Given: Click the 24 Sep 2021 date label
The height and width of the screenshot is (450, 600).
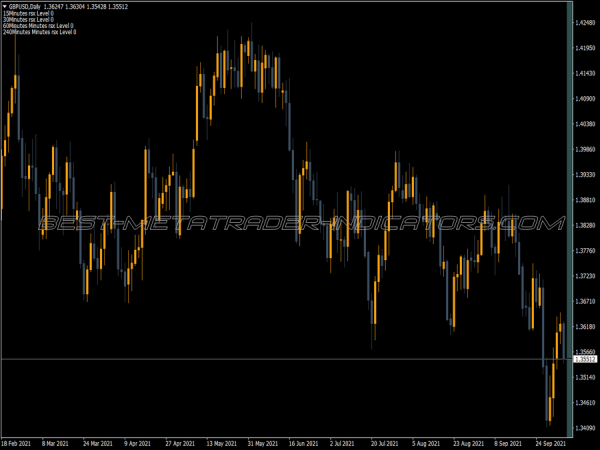Looking at the screenshot, I should [x=553, y=441].
